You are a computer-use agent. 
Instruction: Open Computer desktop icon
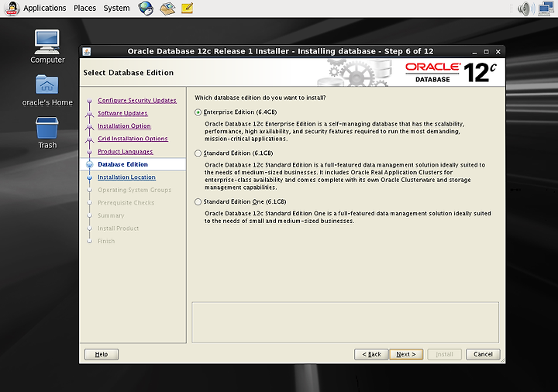tap(47, 46)
